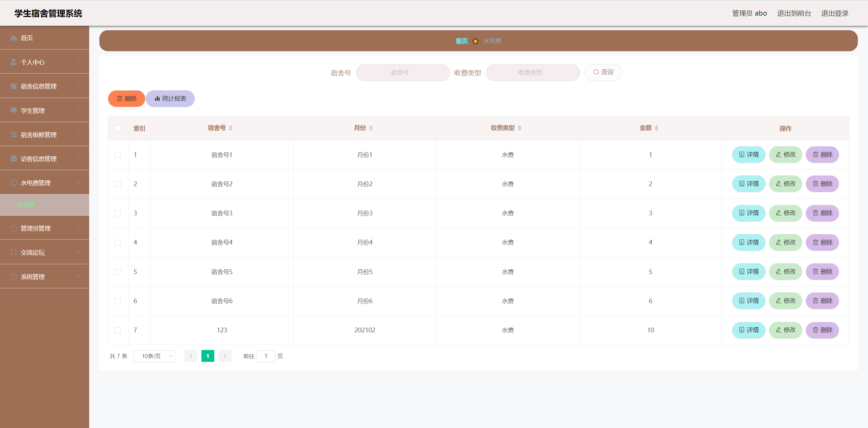The image size is (868, 428).
Task: Click the 个人中心 person icon
Action: [14, 62]
